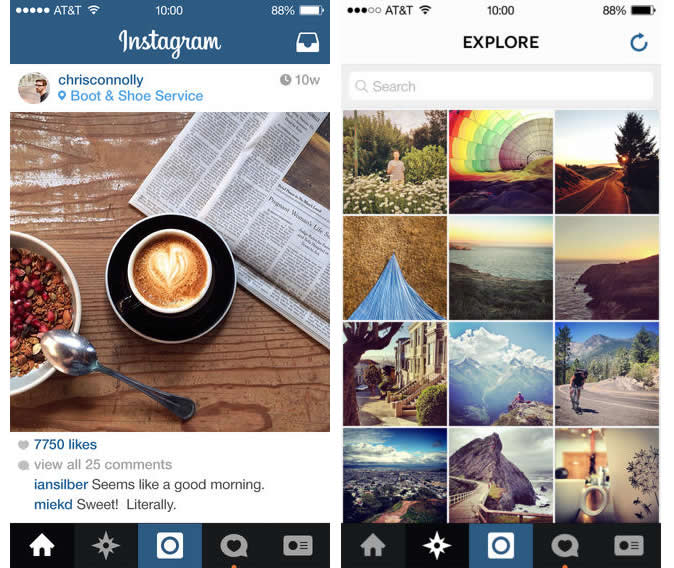
Task: Tap camera button on Explore screen
Action: click(501, 545)
